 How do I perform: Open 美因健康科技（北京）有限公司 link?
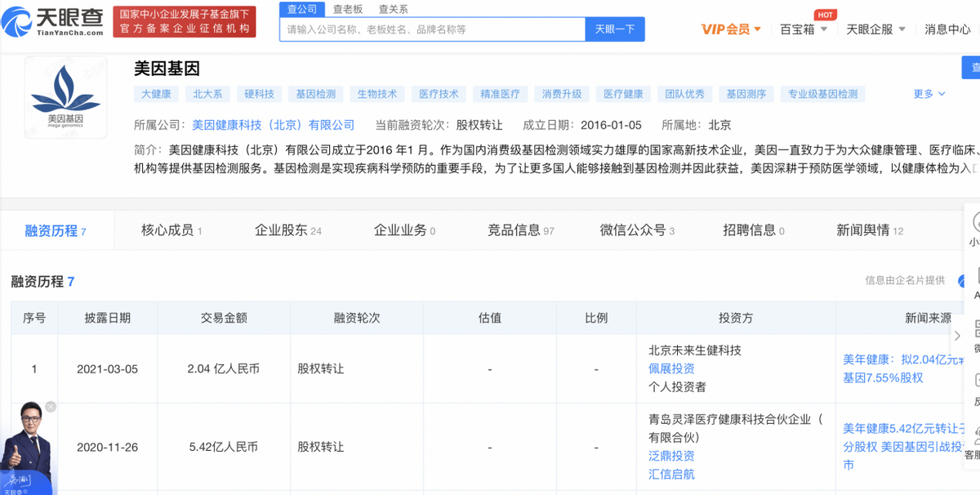[274, 125]
